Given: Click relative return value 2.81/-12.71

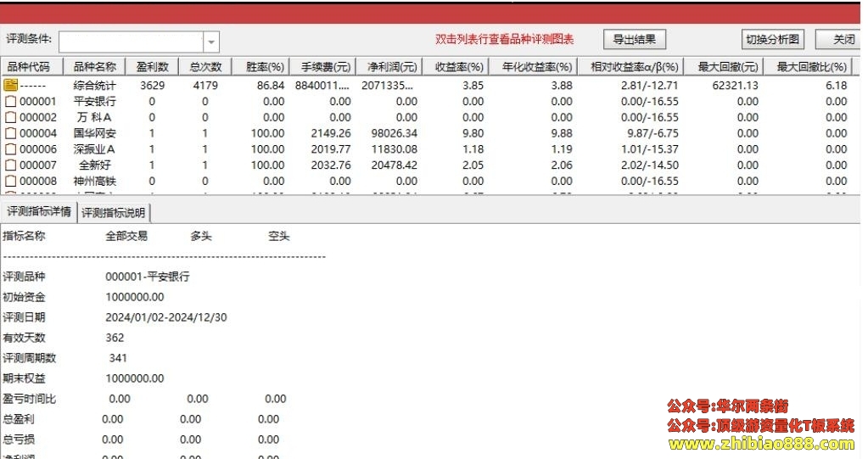Looking at the screenshot, I should (x=649, y=85).
